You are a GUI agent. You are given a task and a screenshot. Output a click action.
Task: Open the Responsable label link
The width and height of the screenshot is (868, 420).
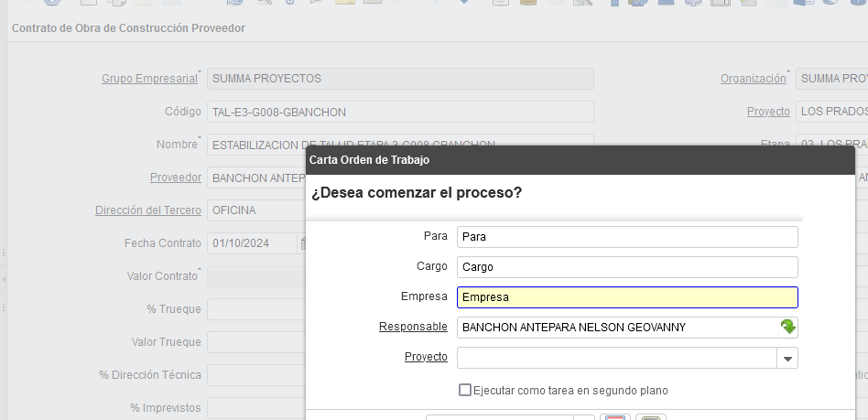click(413, 327)
